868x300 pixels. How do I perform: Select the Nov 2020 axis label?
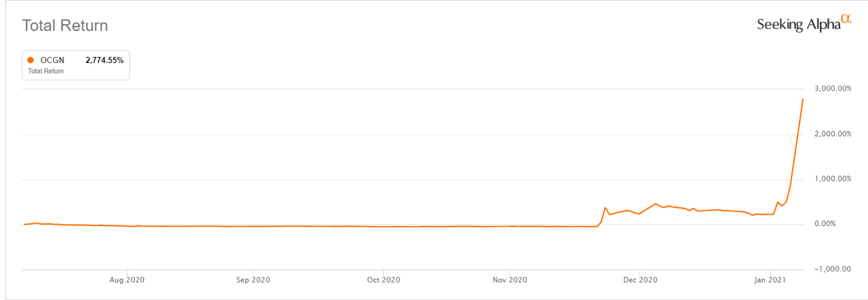coord(509,278)
